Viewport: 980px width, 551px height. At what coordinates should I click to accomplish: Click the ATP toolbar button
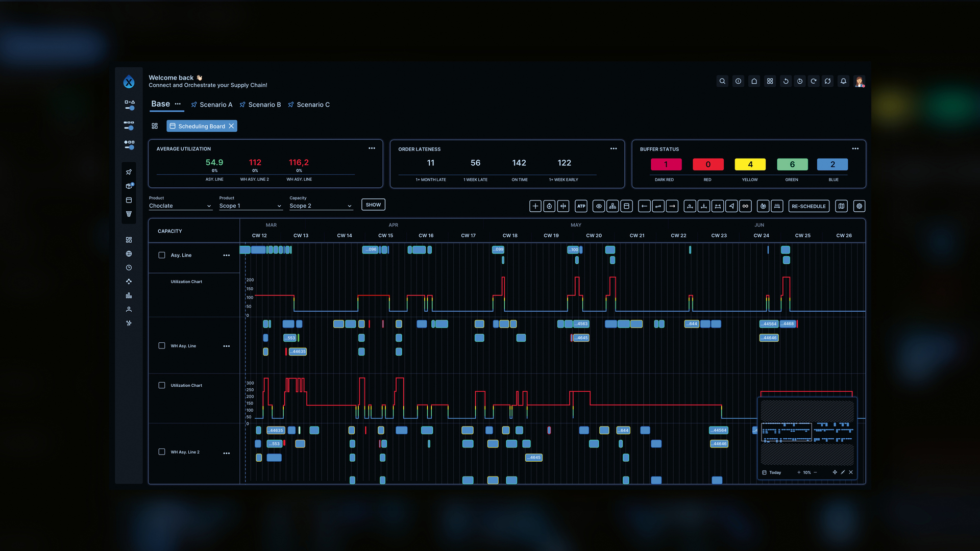pyautogui.click(x=581, y=206)
